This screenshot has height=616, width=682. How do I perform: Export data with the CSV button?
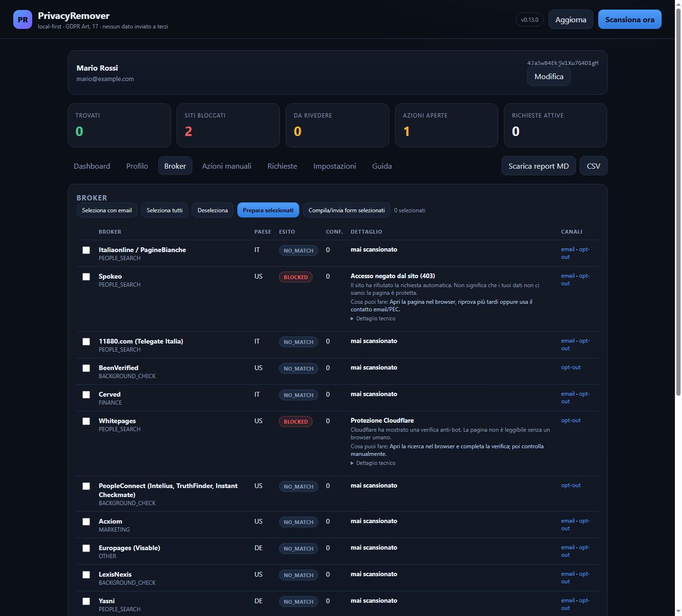pos(593,166)
